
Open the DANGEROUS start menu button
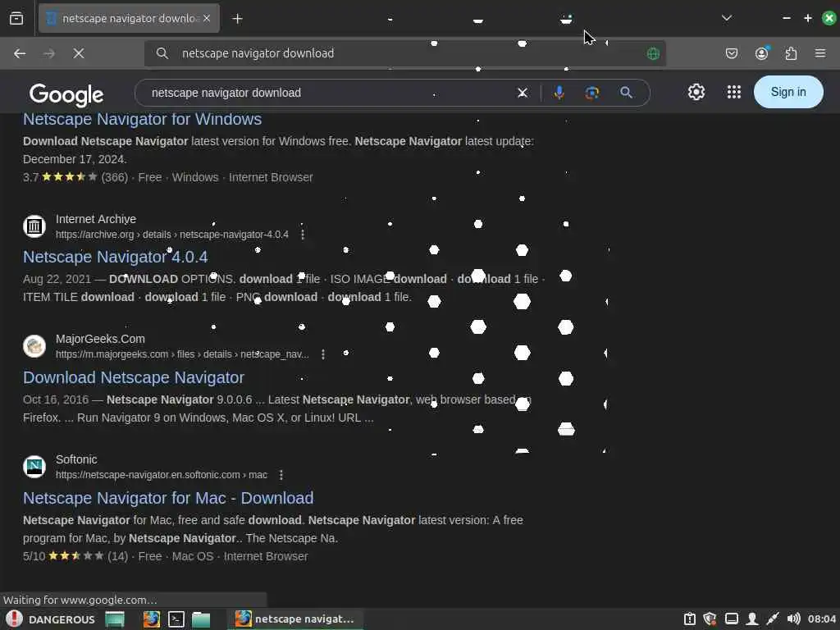51,619
